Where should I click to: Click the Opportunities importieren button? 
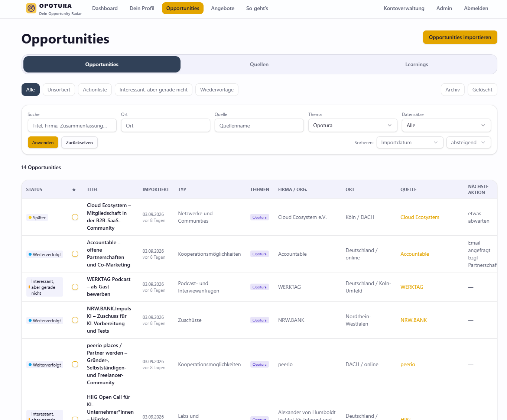[460, 37]
